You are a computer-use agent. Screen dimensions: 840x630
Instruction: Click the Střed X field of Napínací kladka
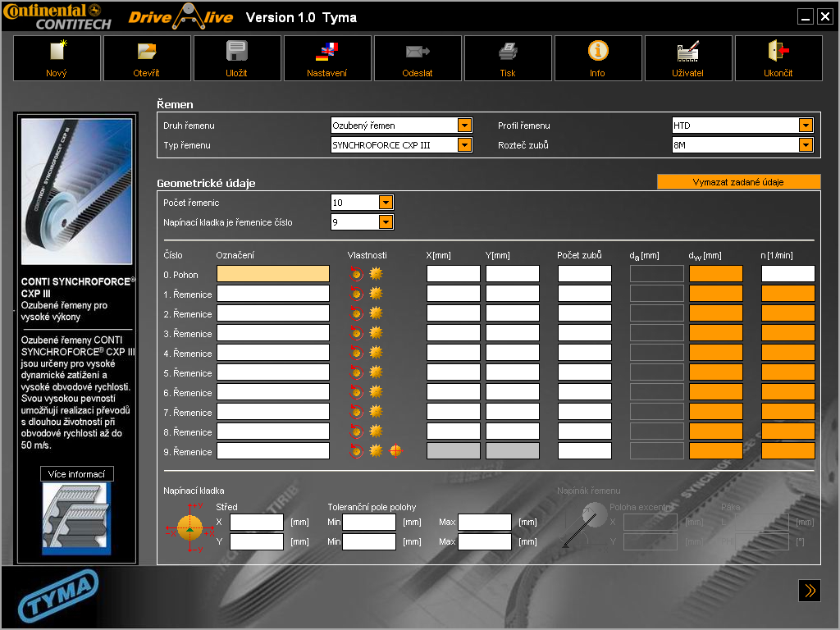(257, 522)
